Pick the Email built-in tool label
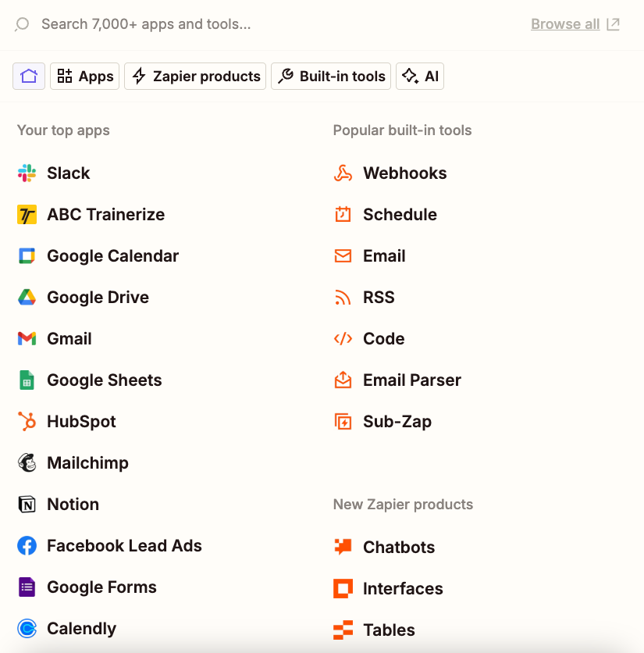 [x=384, y=255]
